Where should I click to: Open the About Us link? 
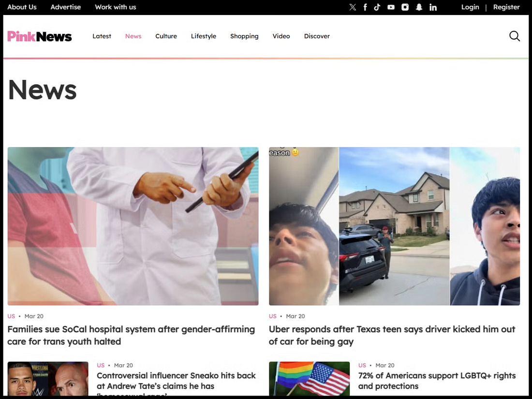click(x=22, y=7)
